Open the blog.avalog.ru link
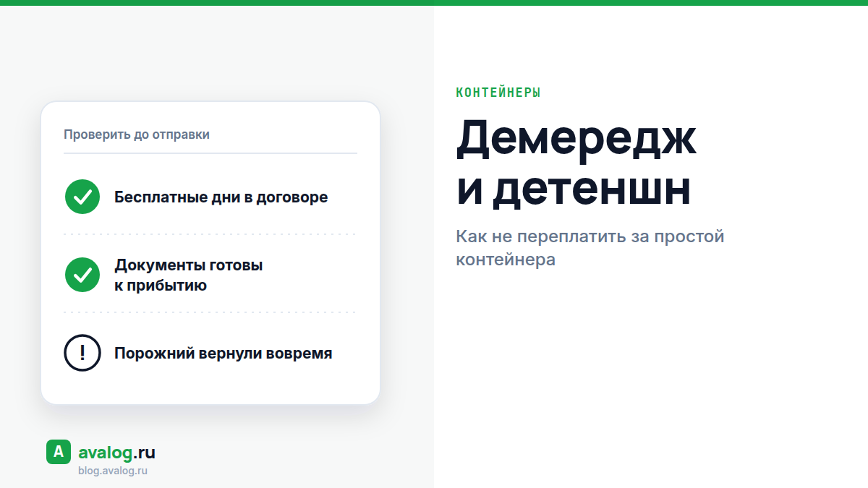 tap(113, 471)
